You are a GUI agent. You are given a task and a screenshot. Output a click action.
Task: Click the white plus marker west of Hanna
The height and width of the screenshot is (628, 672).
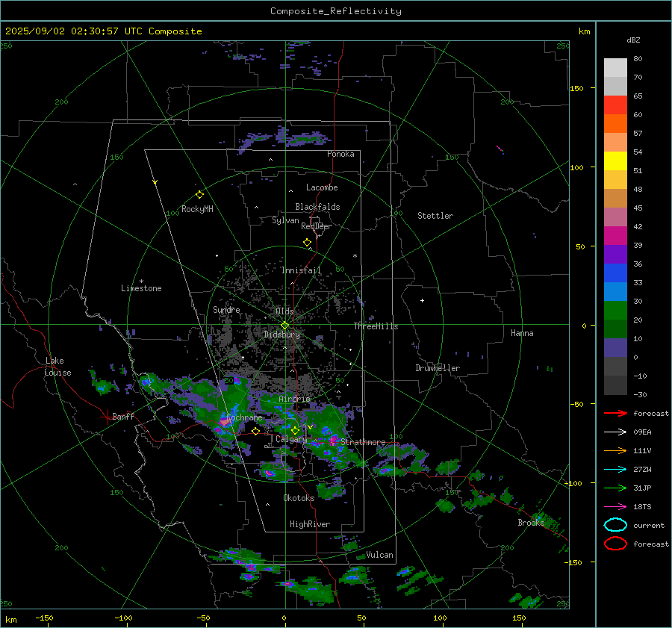[x=422, y=300]
